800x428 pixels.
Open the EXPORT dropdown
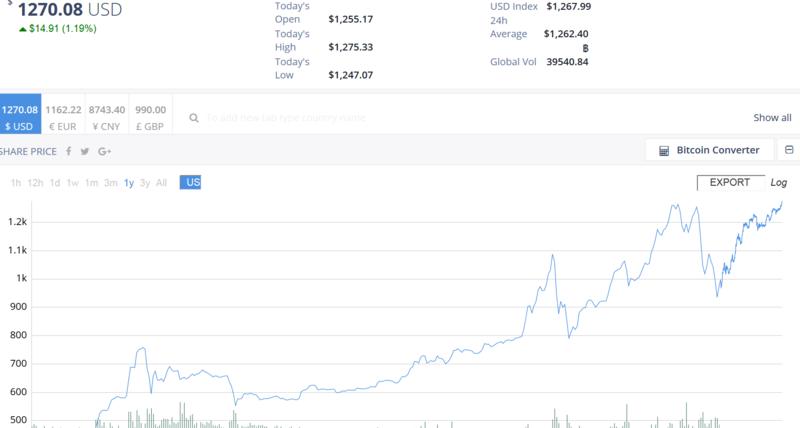731,182
